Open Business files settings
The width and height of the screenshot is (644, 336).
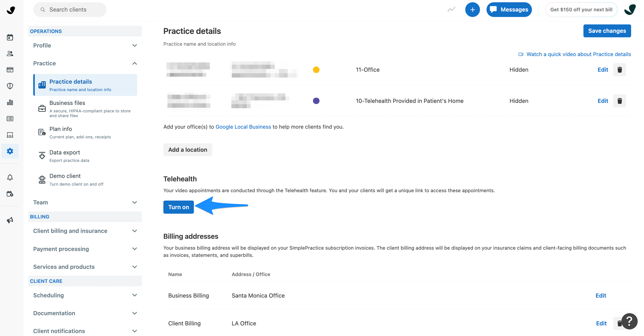click(67, 103)
